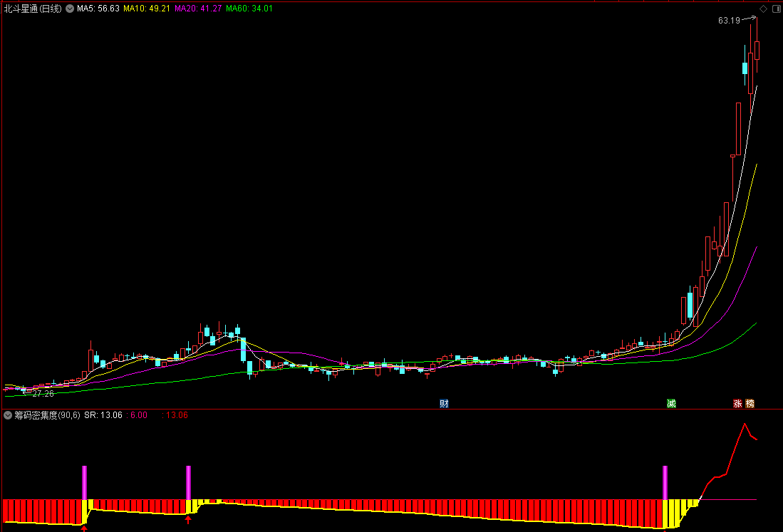This screenshot has height=532, width=783.
Task: Click the 63.19 high price label
Action: tap(729, 21)
